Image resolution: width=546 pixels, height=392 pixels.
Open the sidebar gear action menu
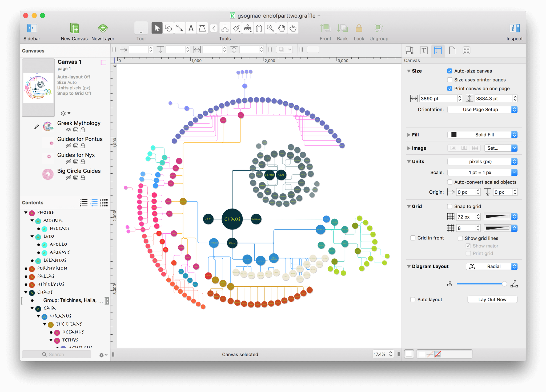(103, 355)
